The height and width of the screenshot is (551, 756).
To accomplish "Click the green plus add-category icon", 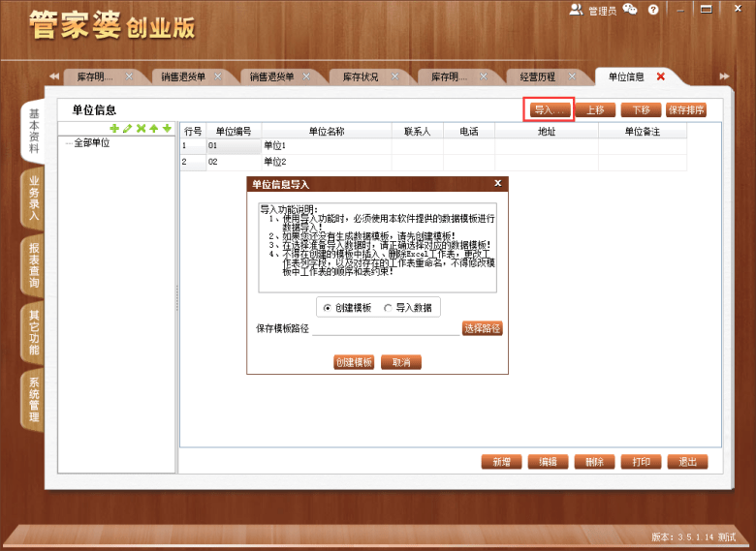I will 114,128.
